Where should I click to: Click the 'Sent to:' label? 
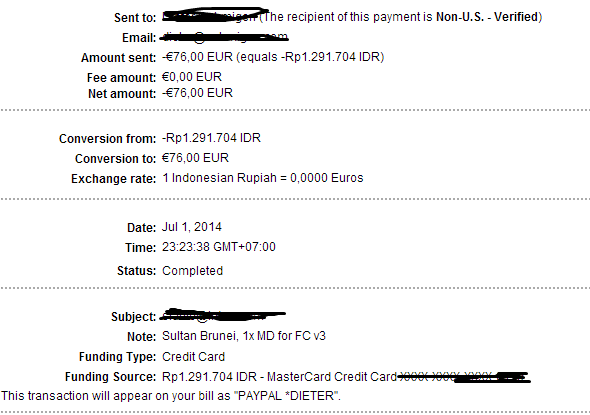135,18
